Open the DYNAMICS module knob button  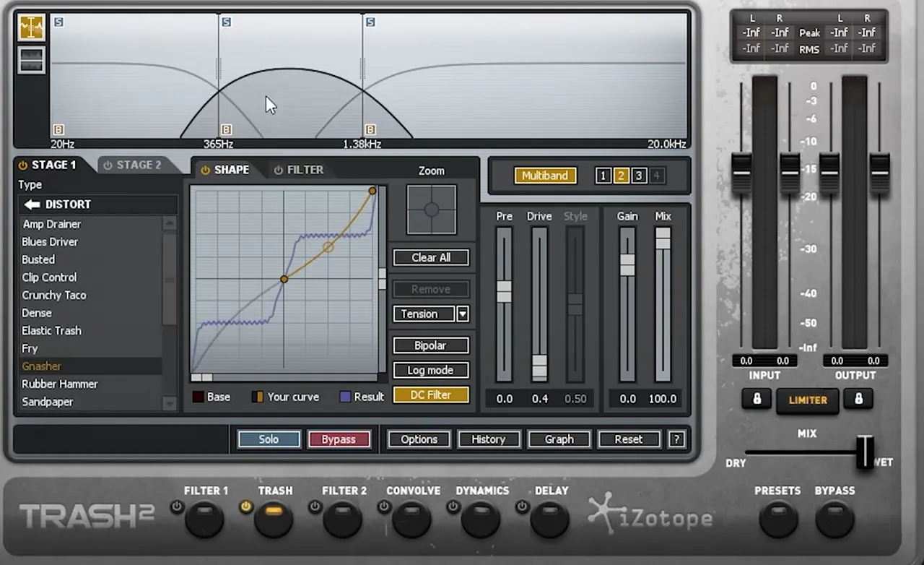[481, 519]
